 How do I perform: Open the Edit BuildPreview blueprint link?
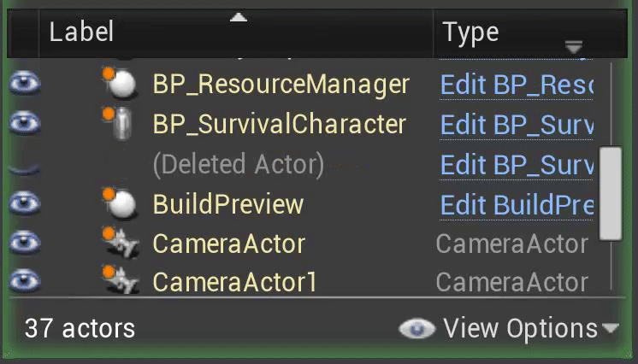(x=516, y=205)
